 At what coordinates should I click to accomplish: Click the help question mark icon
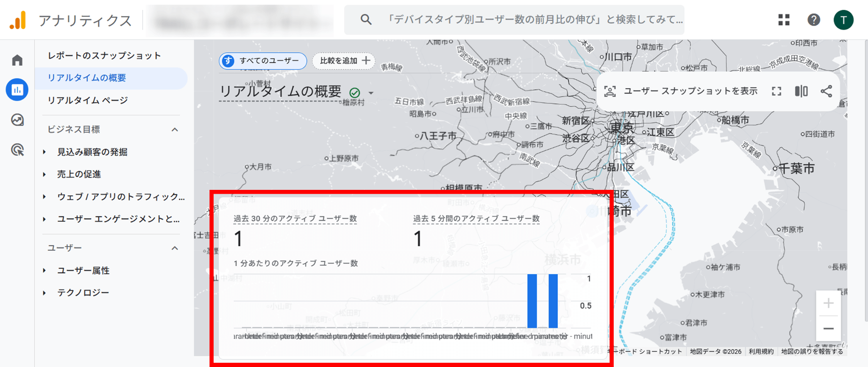[x=813, y=20]
